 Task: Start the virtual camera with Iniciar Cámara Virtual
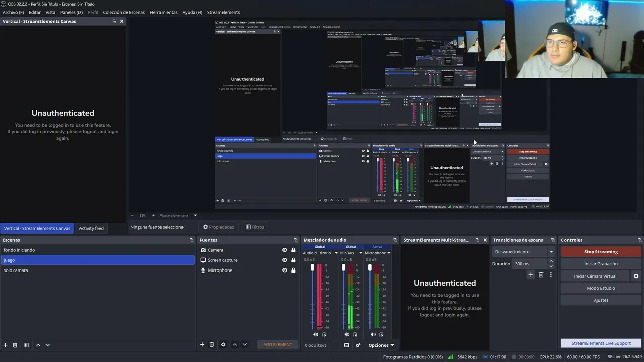click(595, 276)
